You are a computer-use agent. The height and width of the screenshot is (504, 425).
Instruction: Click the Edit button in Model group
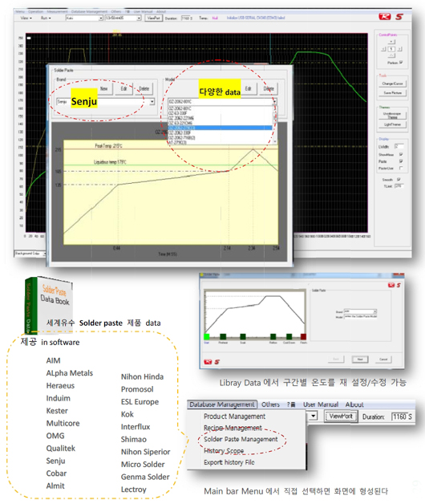point(248,89)
